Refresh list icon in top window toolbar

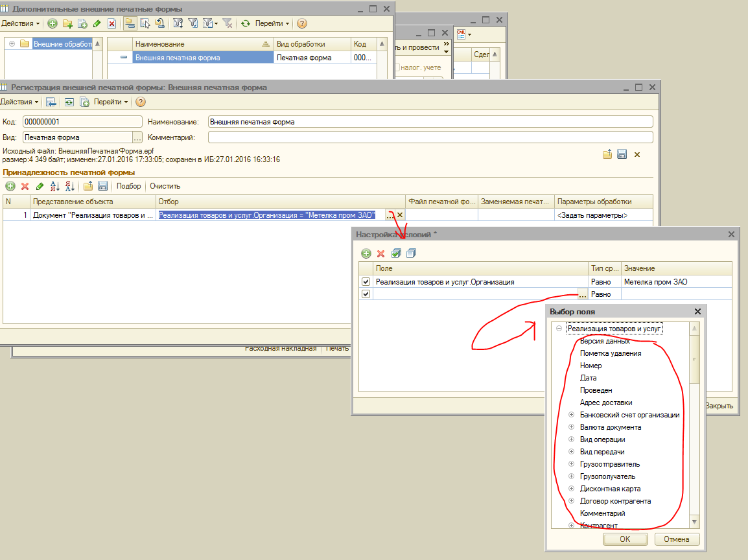point(246,23)
